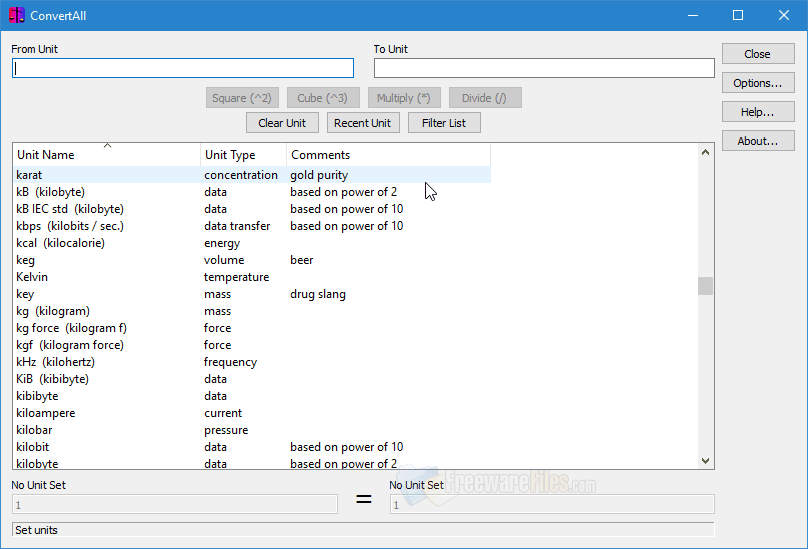This screenshot has height=549, width=808.
Task: Minimize the ConvertAll window
Action: tap(693, 15)
